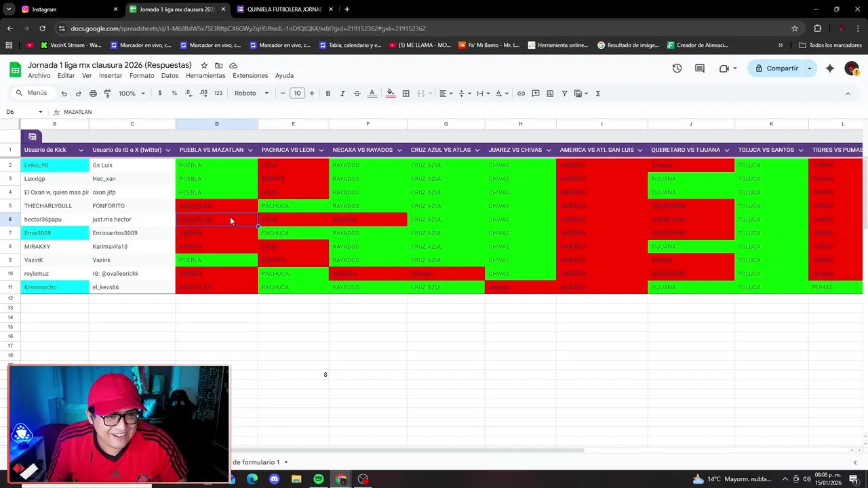Toggle strikethrough formatting
The height and width of the screenshot is (488, 868).
(x=357, y=94)
